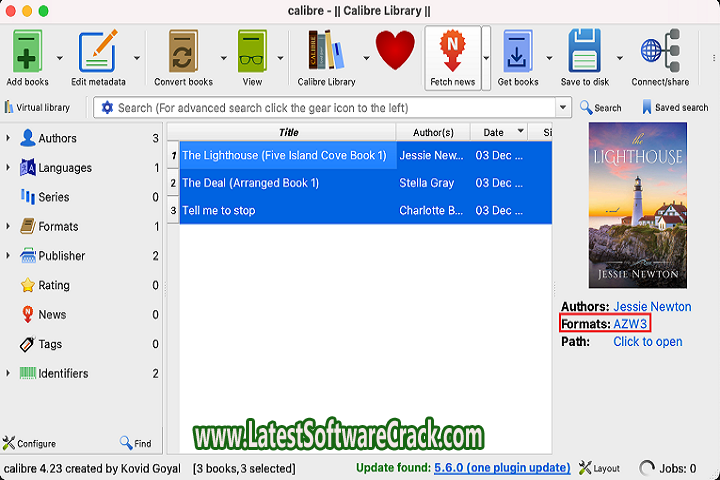The height and width of the screenshot is (480, 720).
Task: Open the dropdown arrow beside Fetch news
Action: [x=487, y=57]
